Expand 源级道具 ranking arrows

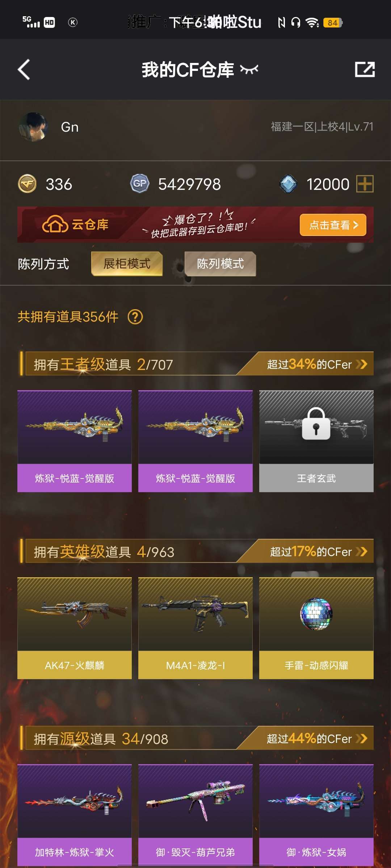pos(361,739)
